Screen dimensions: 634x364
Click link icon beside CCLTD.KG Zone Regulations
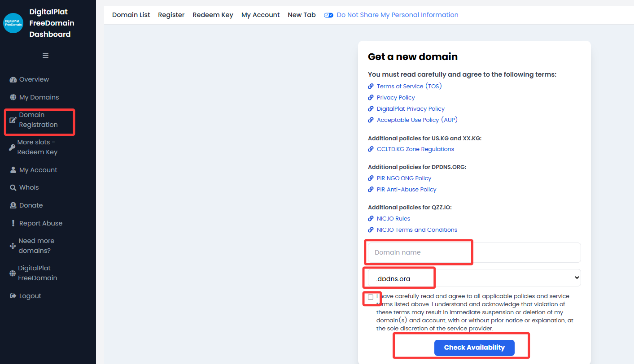click(x=371, y=149)
